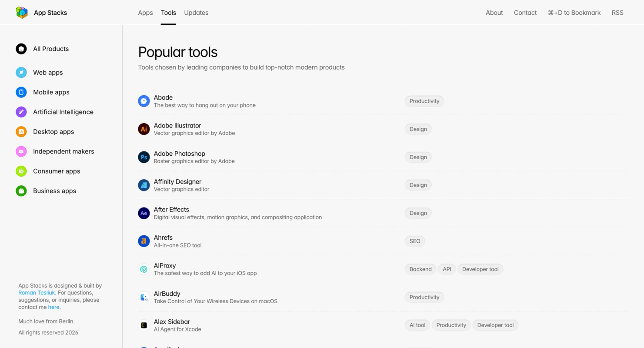
Task: Click the Ahrefs orange letter icon
Action: point(144,241)
